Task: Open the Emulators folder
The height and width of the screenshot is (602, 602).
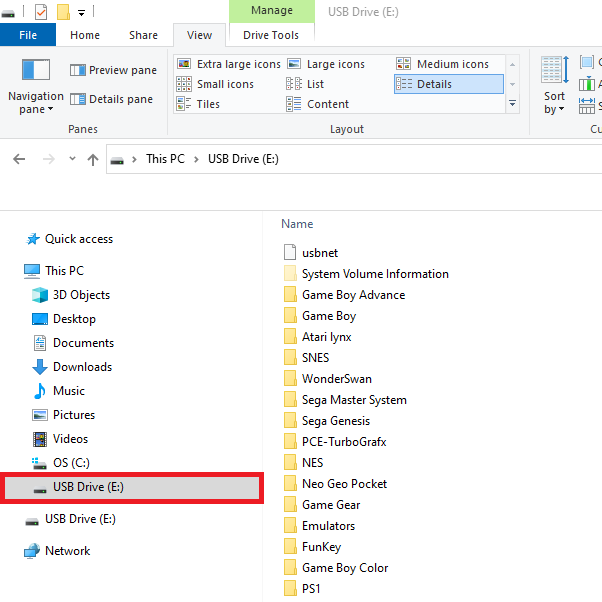Action: [x=328, y=525]
